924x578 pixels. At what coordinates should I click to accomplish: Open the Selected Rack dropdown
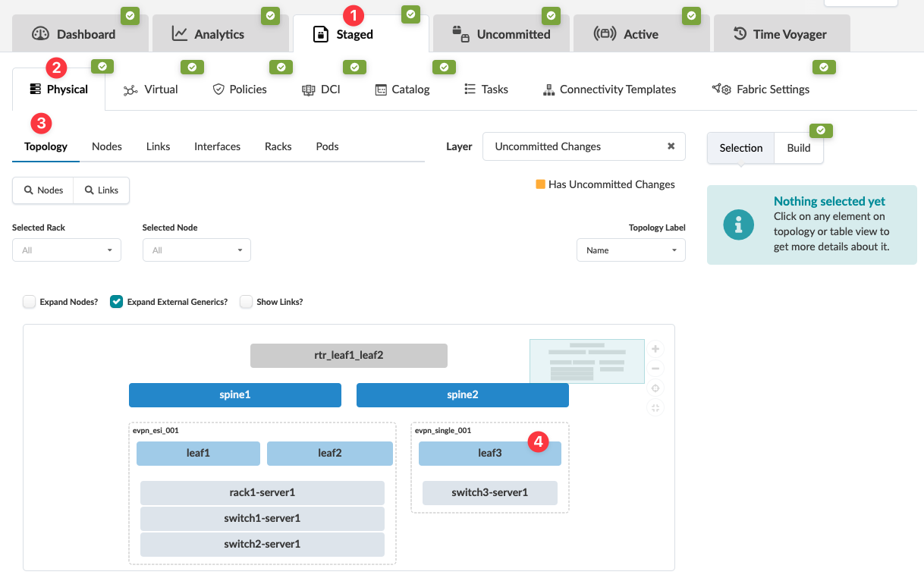67,250
